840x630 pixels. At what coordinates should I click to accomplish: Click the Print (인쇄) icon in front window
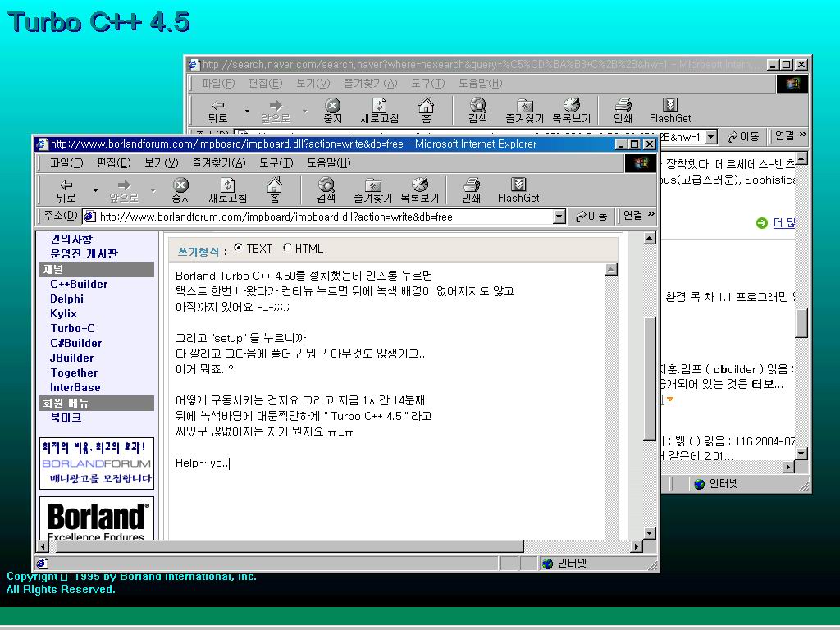click(471, 189)
